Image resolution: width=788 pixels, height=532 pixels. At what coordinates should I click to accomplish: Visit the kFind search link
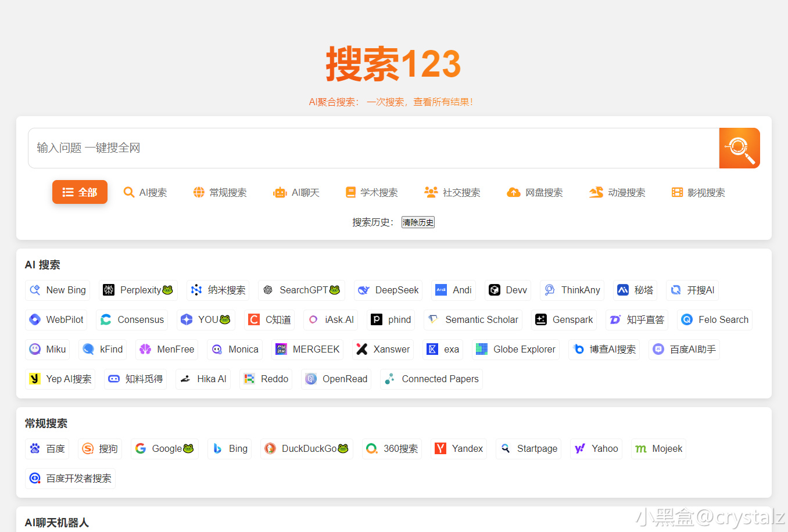103,349
